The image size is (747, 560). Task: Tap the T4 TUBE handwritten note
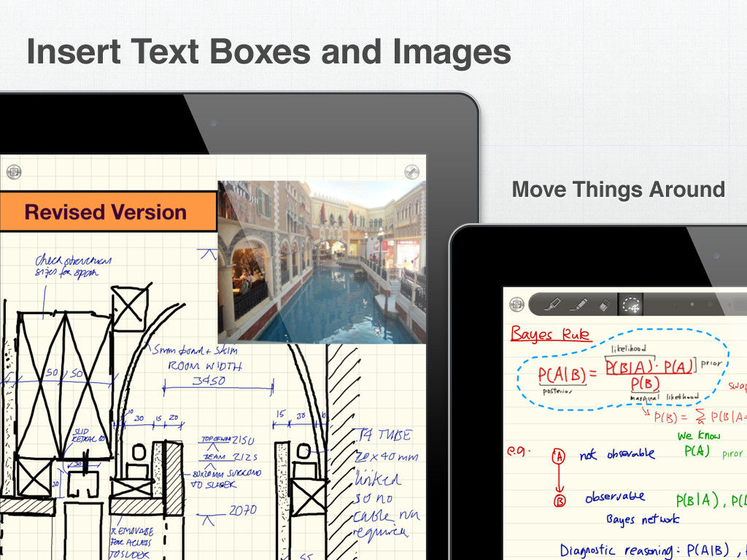click(x=384, y=435)
